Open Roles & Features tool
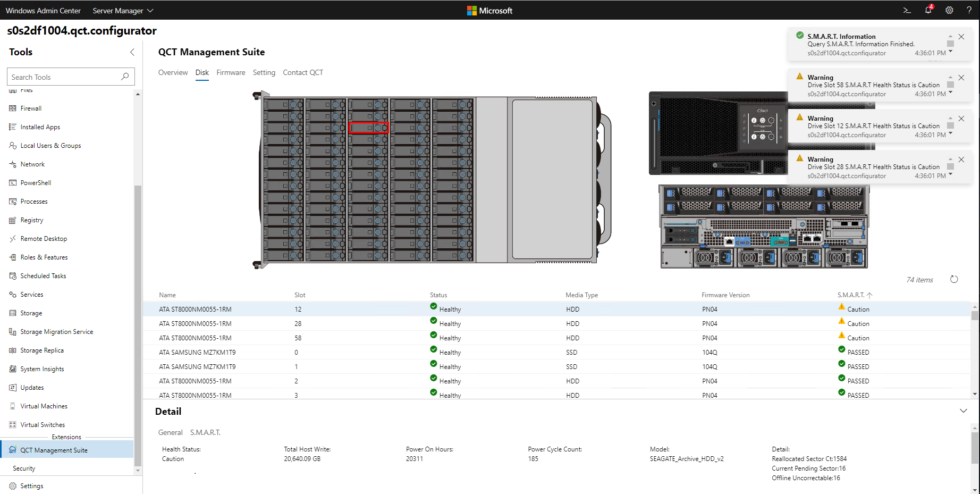 tap(44, 257)
